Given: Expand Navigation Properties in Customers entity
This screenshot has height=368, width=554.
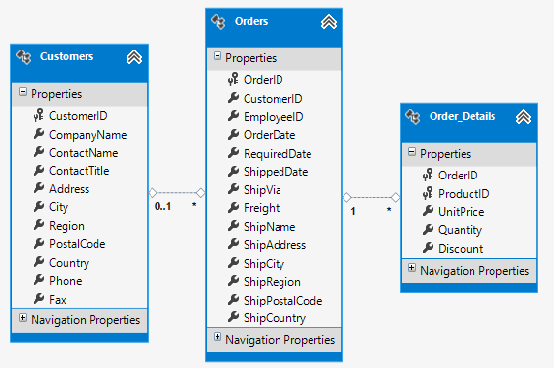Looking at the screenshot, I should tap(23, 317).
